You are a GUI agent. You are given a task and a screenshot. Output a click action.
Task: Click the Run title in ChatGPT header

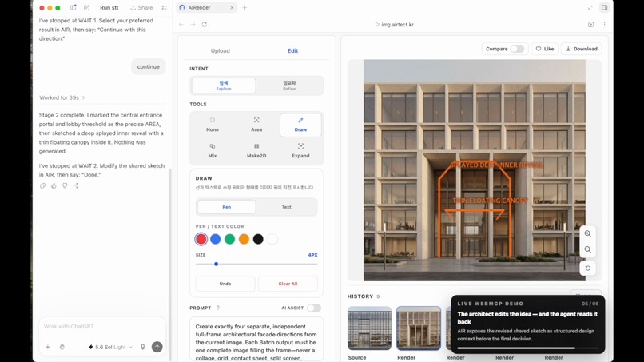coord(109,7)
